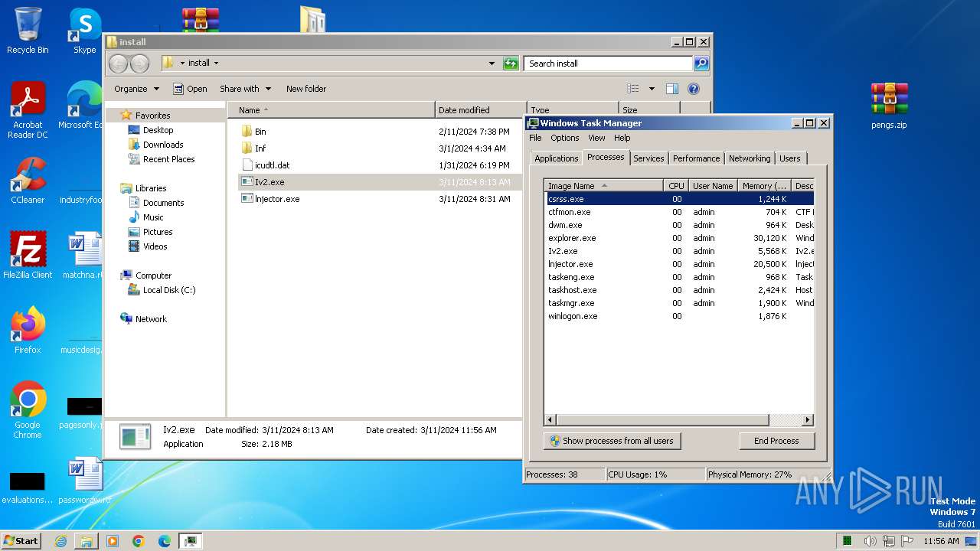The width and height of the screenshot is (980, 551).
Task: Select the Pictures library
Action: pos(158,232)
